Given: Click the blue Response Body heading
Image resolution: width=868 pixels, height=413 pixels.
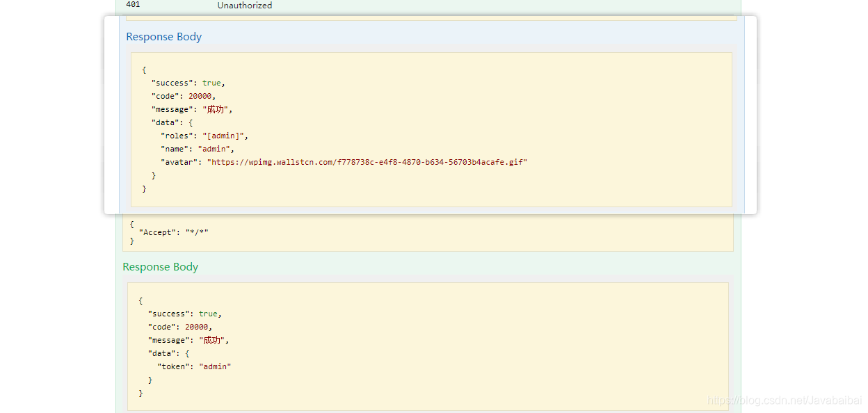Looking at the screenshot, I should pyautogui.click(x=164, y=37).
